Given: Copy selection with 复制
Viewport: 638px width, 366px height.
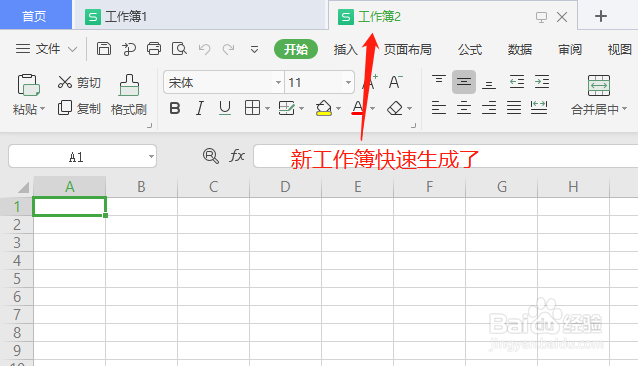Looking at the screenshot, I should click(79, 108).
